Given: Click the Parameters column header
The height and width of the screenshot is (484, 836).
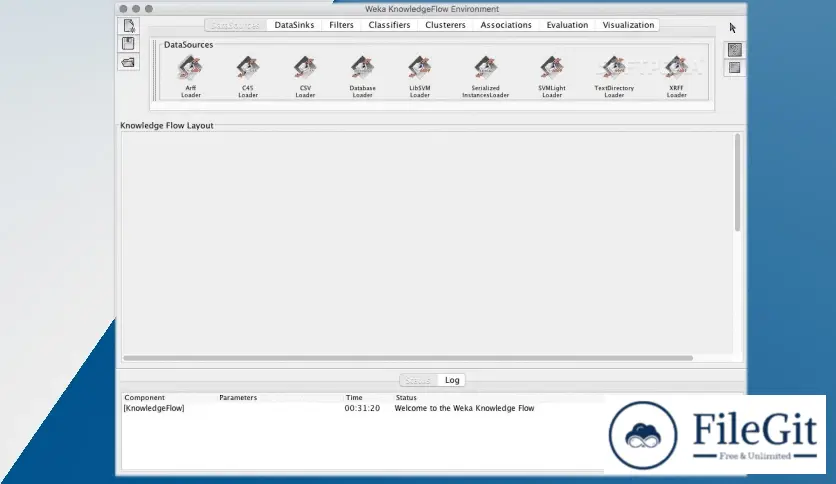Looking at the screenshot, I should click(x=238, y=398).
